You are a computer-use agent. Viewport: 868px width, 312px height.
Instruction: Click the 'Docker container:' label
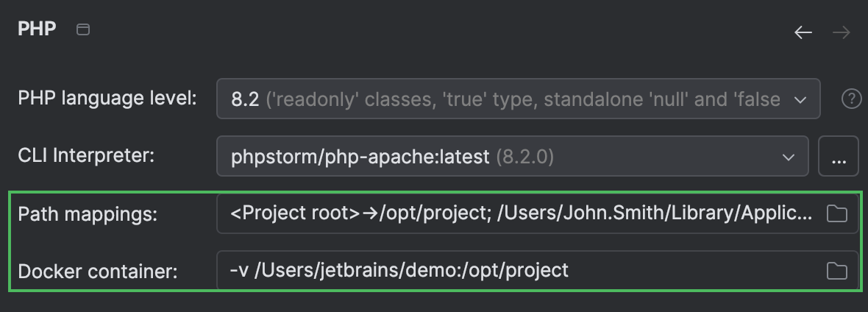[x=98, y=271]
